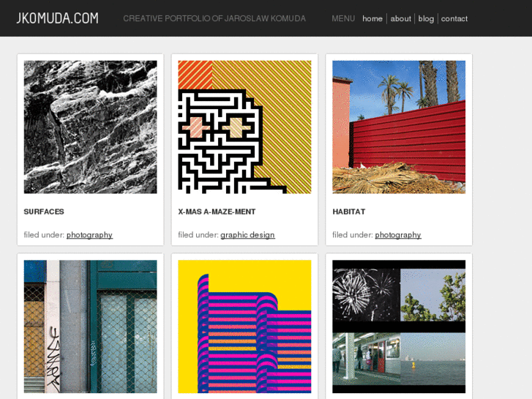Click the Creative Portfolio of Jaroslaw Komuda tagline
Viewport: 532px width, 399px height.
[x=214, y=19]
